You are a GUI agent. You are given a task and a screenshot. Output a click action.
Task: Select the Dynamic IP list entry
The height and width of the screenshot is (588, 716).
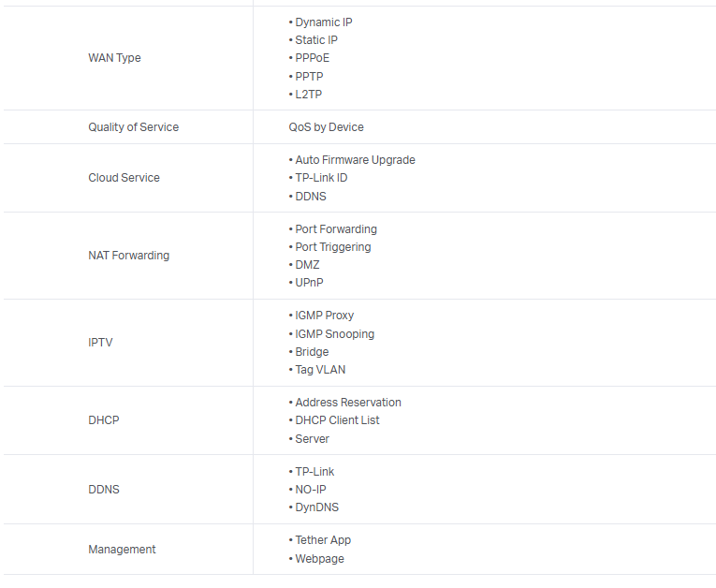[x=324, y=22]
